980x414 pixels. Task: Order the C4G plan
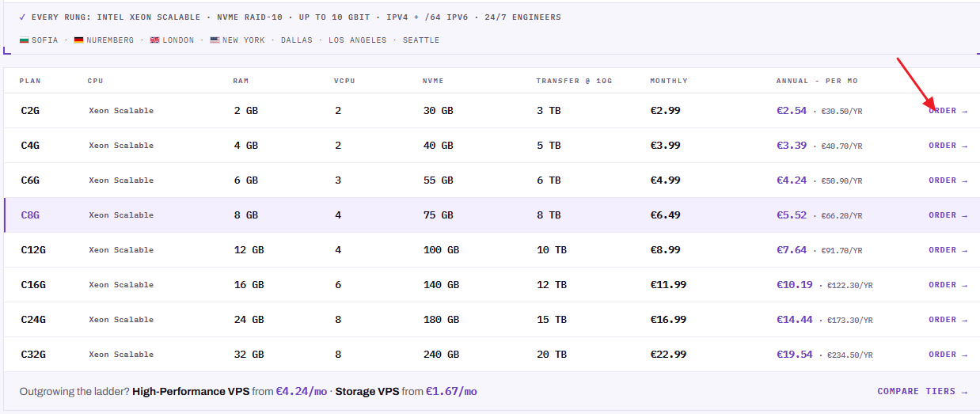[948, 146]
